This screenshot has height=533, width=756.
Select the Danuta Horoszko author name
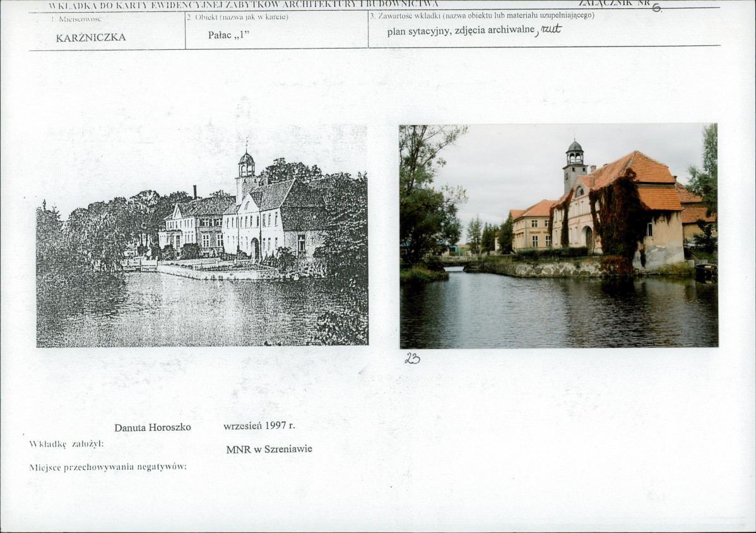152,428
